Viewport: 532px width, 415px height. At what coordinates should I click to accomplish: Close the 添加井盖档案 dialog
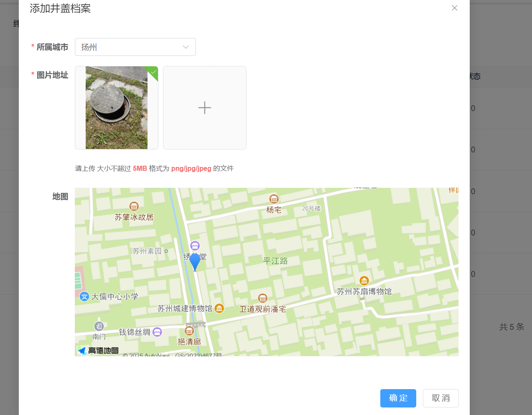point(455,8)
